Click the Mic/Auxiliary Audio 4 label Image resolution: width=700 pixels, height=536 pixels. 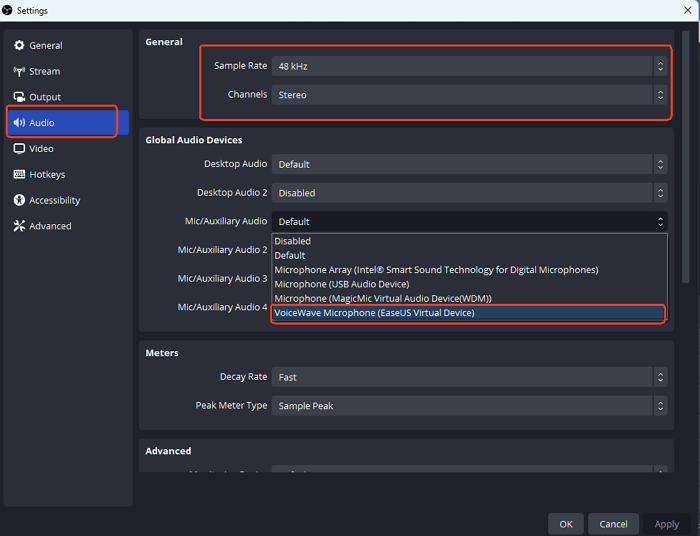pos(222,307)
